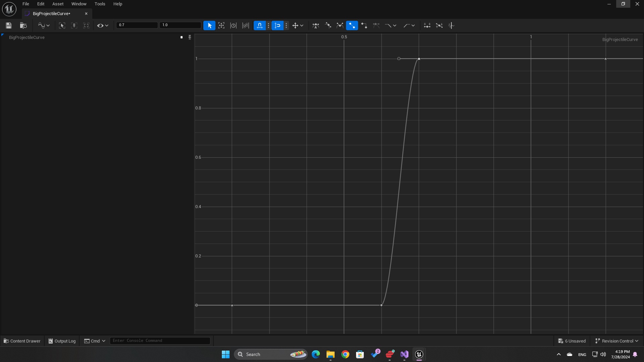The height and width of the screenshot is (362, 644).
Task: Toggle value snapping
Action: point(278,25)
